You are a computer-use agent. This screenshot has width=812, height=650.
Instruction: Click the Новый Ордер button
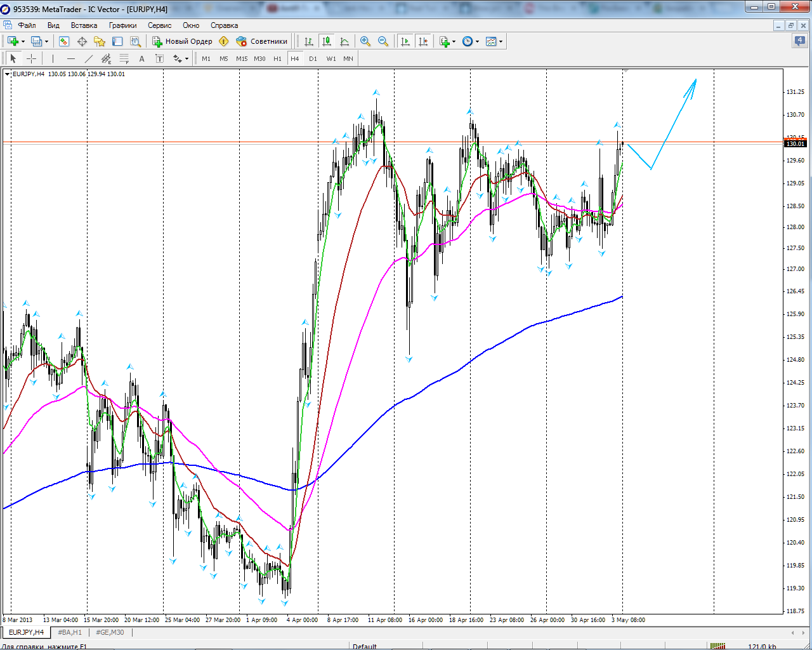click(183, 41)
